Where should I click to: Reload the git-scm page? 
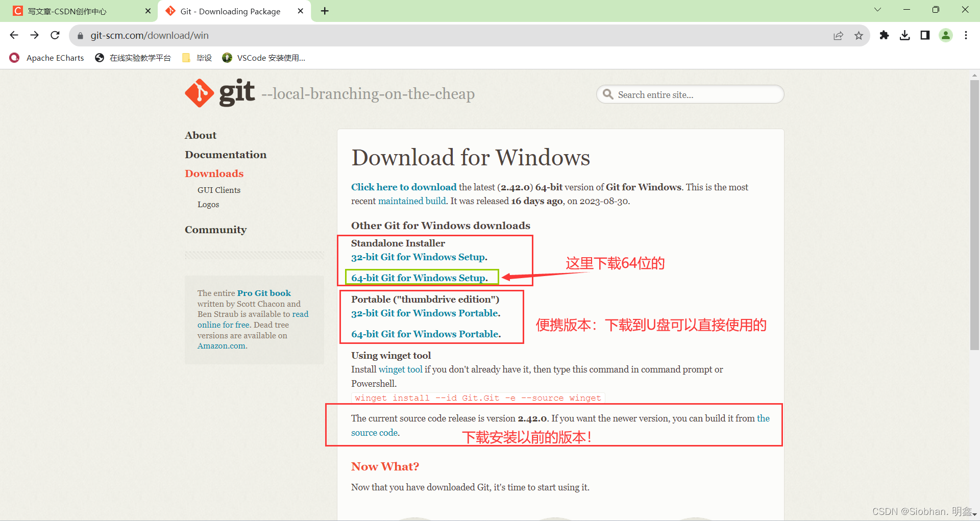click(55, 35)
